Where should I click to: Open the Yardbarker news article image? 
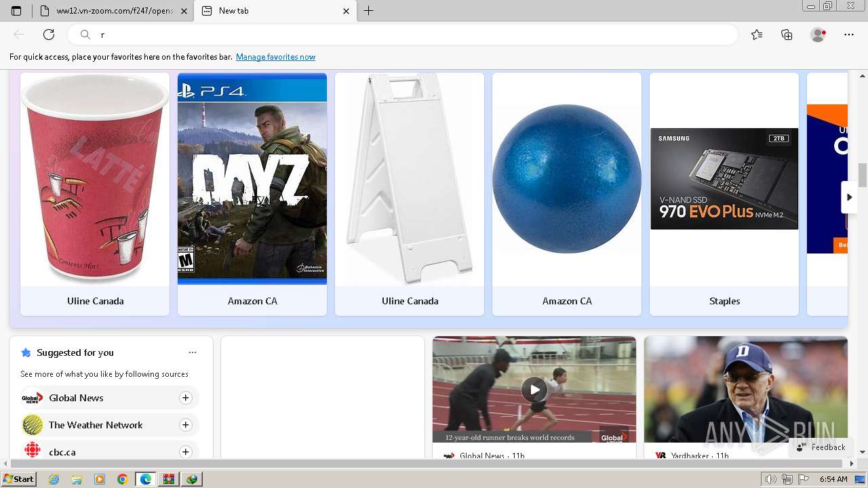[746, 390]
